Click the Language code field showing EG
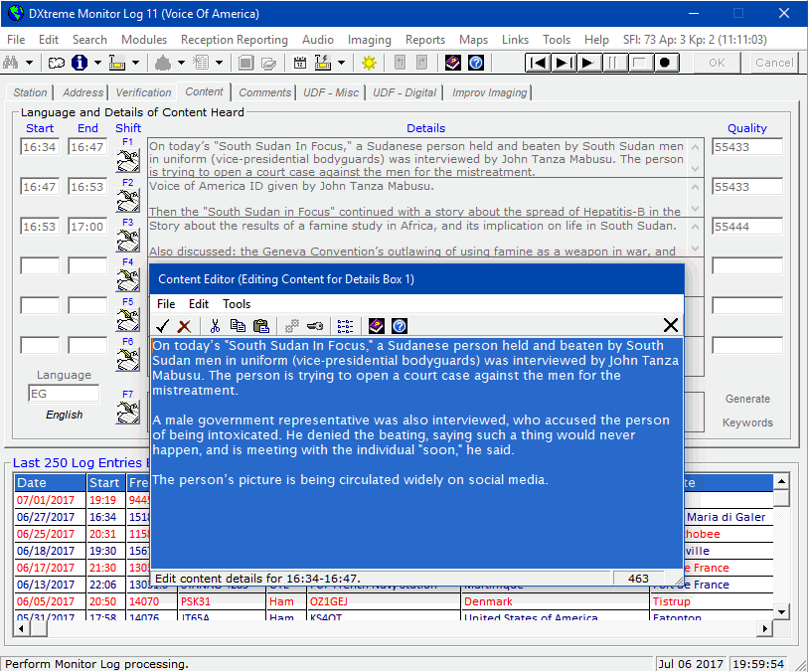Screen dimensions: 808x672 (x=64, y=394)
